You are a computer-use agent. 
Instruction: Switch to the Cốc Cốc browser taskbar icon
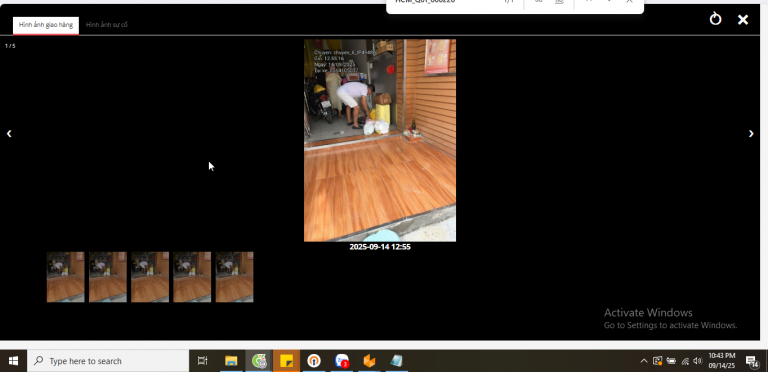[259, 361]
